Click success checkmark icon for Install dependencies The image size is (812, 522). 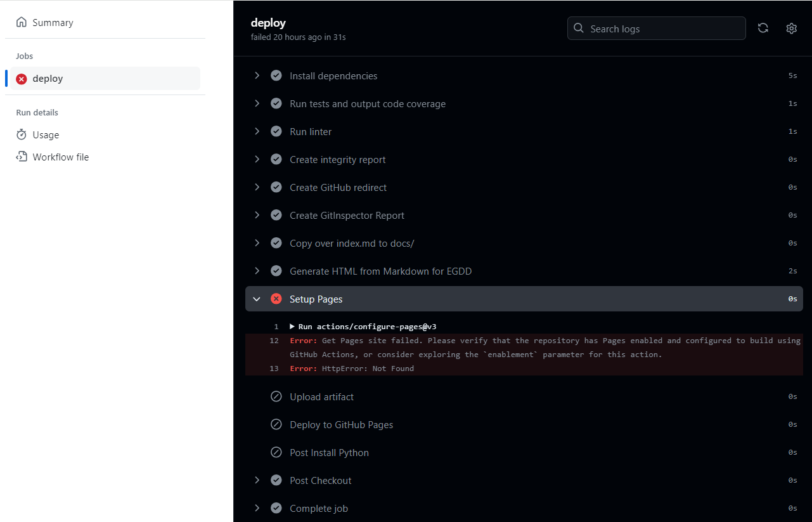[276, 75]
